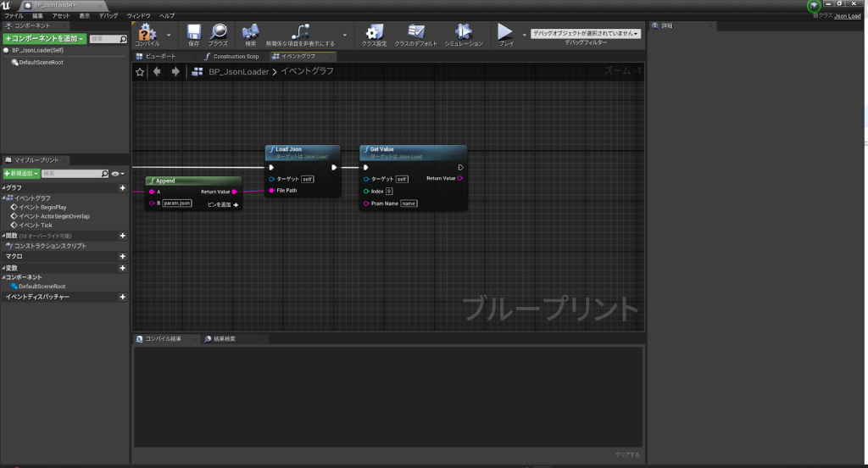Click the Compile (コンパイル) toolbar icon
Image resolution: width=868 pixels, height=468 pixels.
pyautogui.click(x=147, y=32)
